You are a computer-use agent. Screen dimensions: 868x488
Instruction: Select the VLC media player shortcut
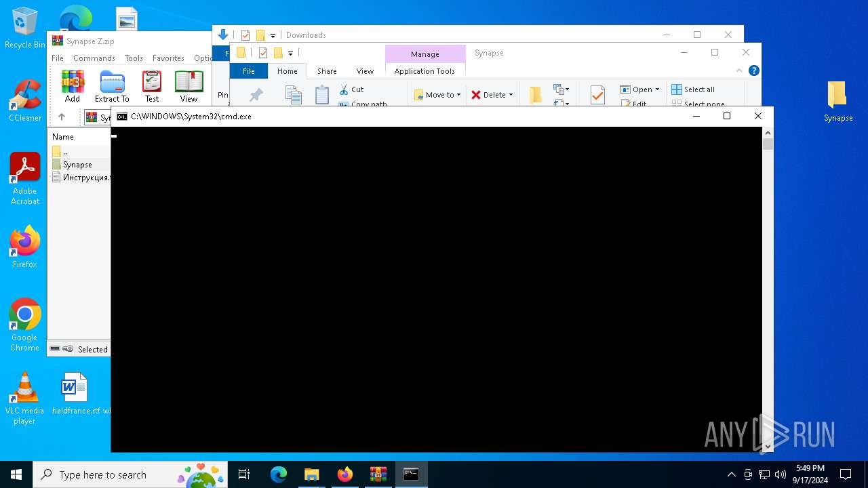coord(24,399)
